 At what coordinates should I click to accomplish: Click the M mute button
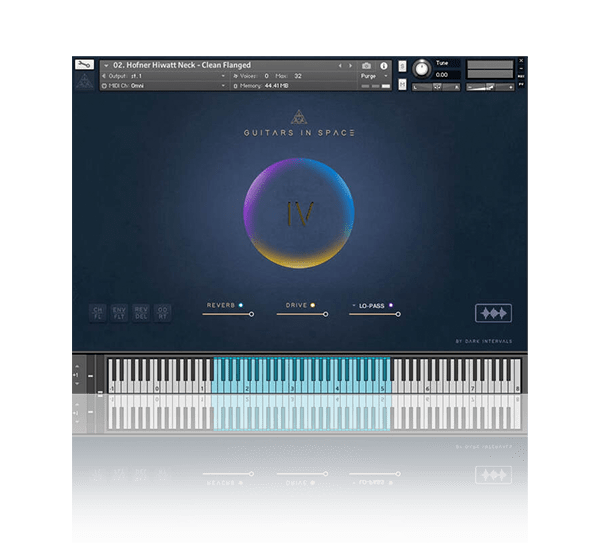pos(402,84)
